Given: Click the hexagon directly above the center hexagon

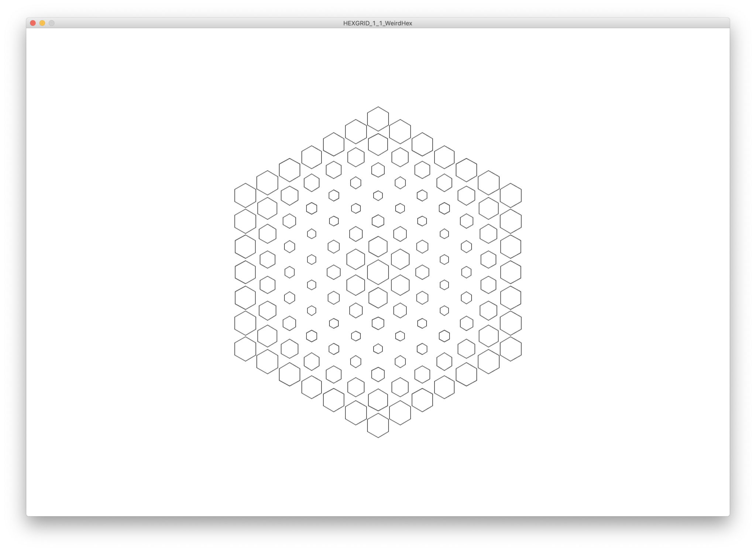Looking at the screenshot, I should [x=378, y=246].
